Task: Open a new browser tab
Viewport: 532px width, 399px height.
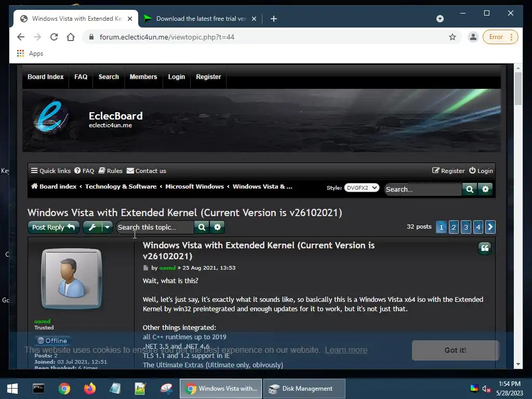Action: [274, 19]
